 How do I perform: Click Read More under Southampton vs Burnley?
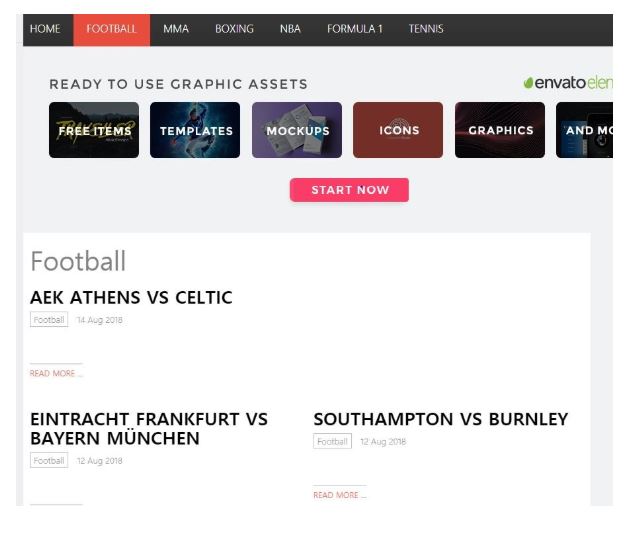click(x=339, y=495)
